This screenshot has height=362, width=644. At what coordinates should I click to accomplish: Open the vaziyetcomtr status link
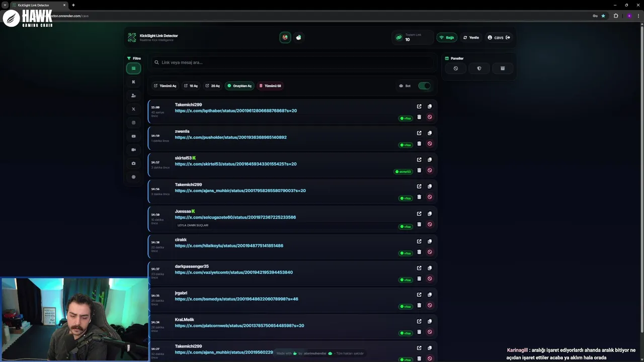click(233, 272)
